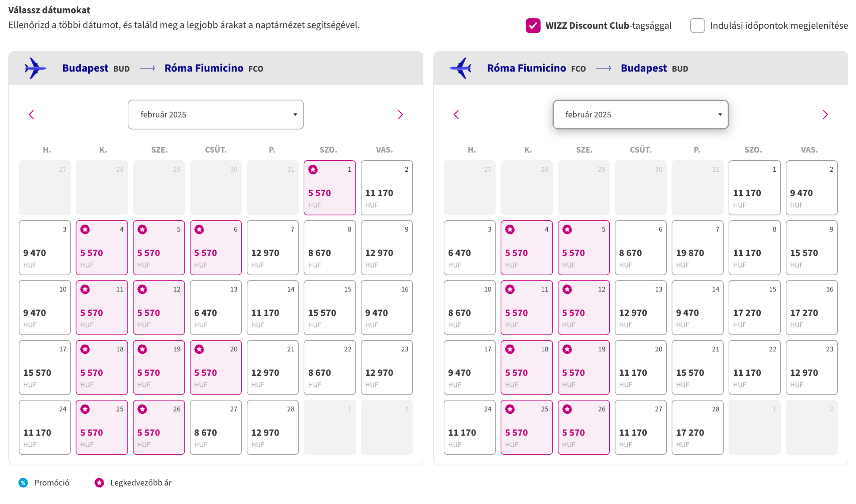Select return February 7 for 19 870 HUF
This screenshot has height=504, width=856.
coord(697,248)
